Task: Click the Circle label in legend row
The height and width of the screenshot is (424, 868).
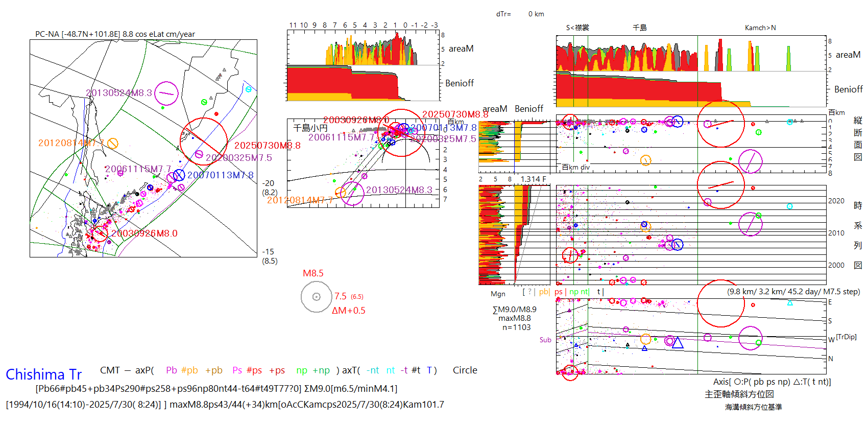Action: (465, 370)
